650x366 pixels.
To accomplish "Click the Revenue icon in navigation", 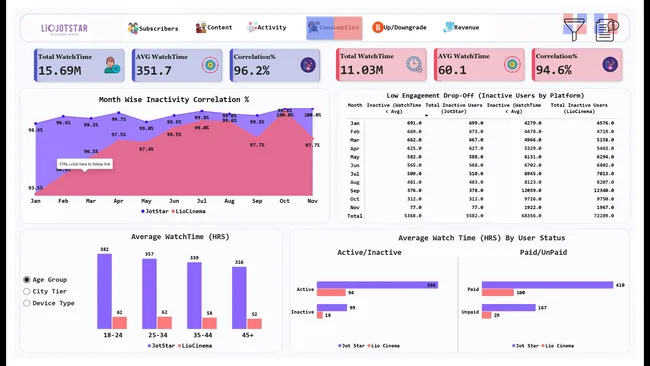I will tap(448, 27).
